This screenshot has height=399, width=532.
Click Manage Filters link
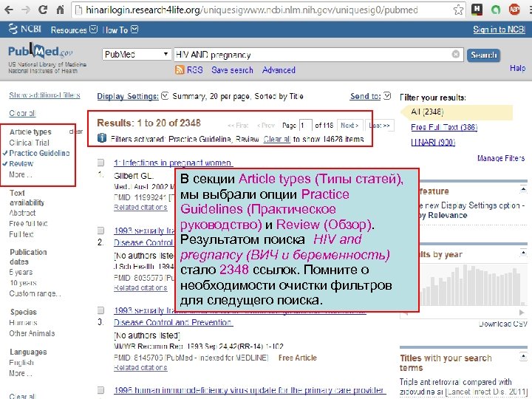click(501, 158)
